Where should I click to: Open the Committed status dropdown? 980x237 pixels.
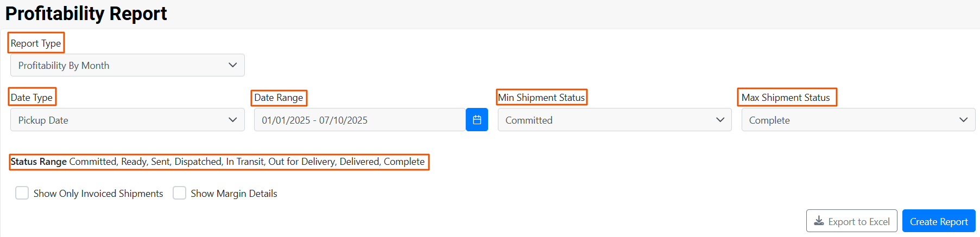(615, 120)
